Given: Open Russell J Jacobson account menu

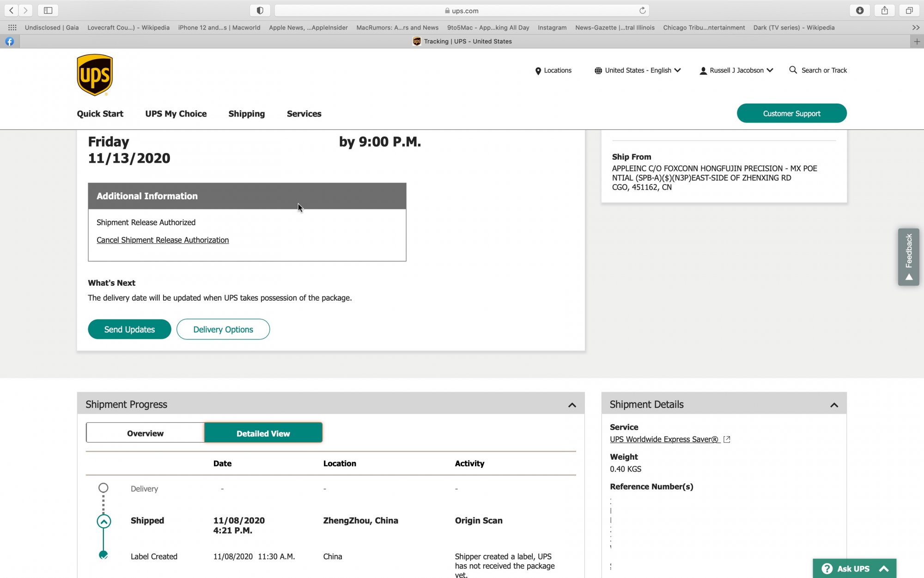Looking at the screenshot, I should pyautogui.click(x=736, y=70).
